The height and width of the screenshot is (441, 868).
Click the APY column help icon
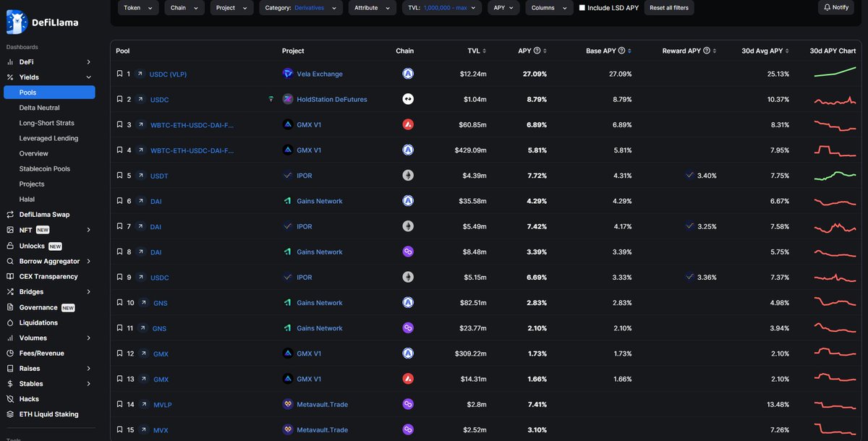pos(537,51)
